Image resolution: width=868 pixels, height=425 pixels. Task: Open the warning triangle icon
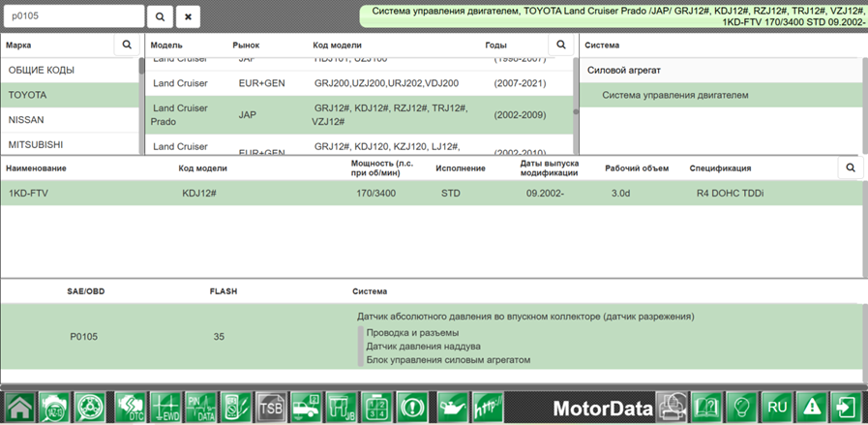tap(812, 408)
